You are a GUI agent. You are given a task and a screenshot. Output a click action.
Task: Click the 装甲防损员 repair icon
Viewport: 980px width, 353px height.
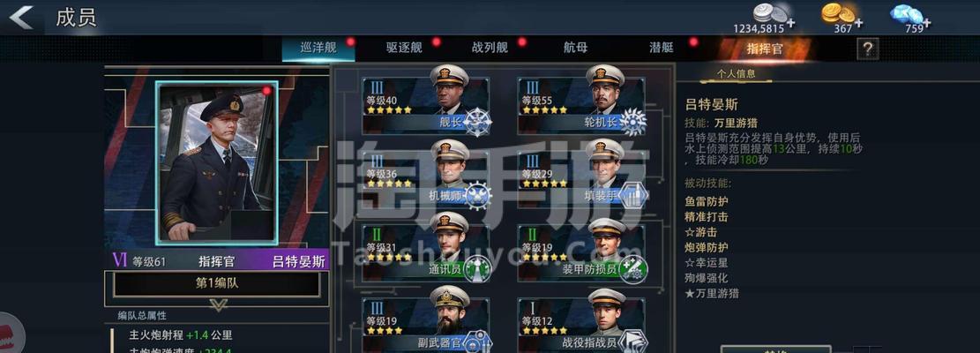point(632,269)
